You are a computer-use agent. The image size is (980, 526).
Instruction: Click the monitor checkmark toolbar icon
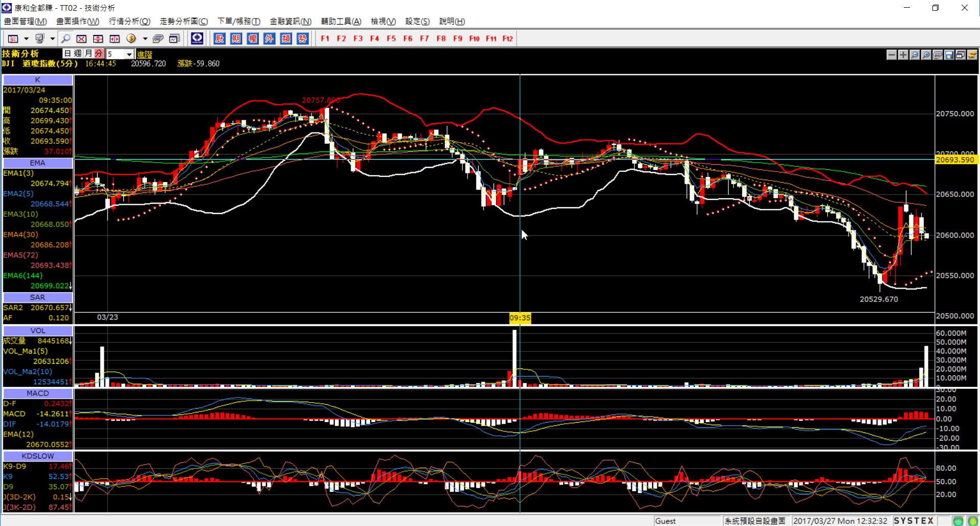click(x=40, y=38)
